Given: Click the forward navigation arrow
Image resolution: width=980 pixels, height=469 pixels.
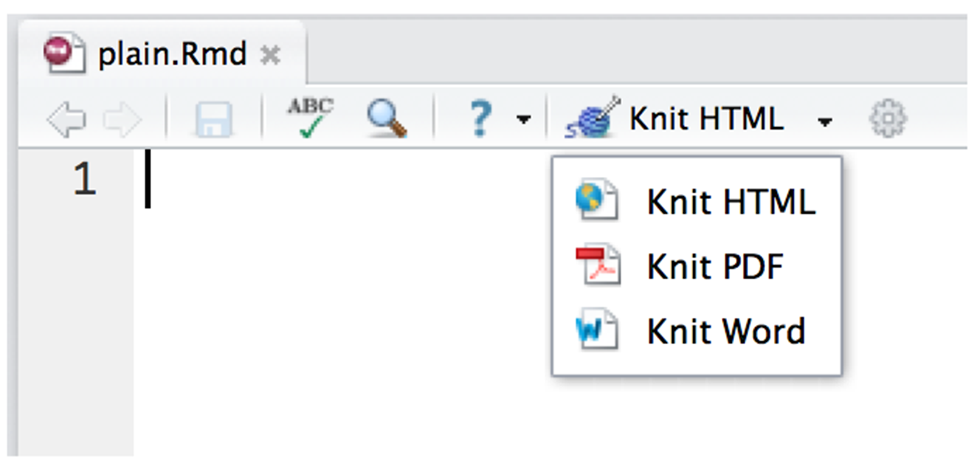Looking at the screenshot, I should [122, 119].
